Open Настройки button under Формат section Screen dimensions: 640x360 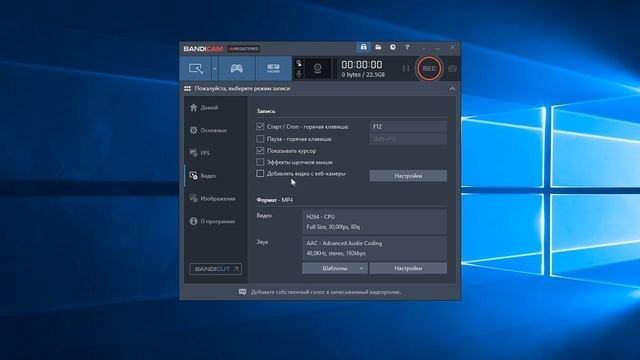point(408,268)
